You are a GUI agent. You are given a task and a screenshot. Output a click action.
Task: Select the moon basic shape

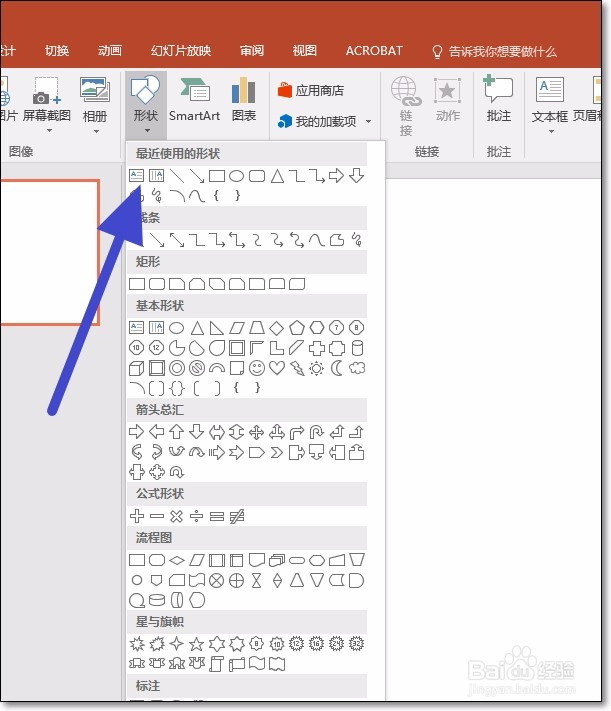[x=337, y=368]
